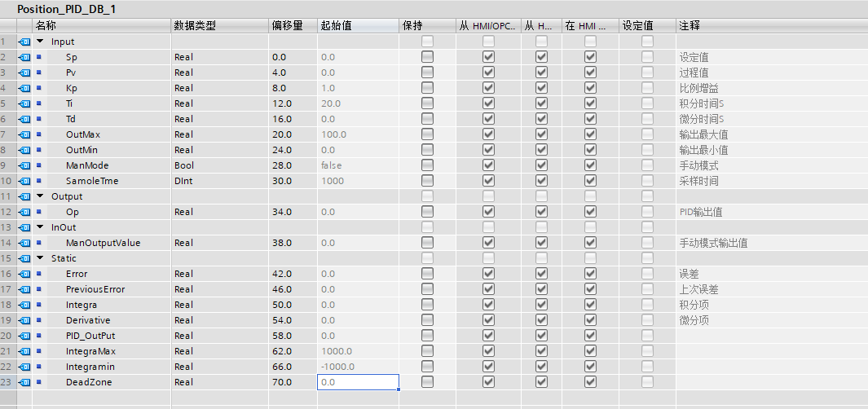This screenshot has width=868, height=409.
Task: Click the tag icon of the Static section
Action: click(x=24, y=258)
